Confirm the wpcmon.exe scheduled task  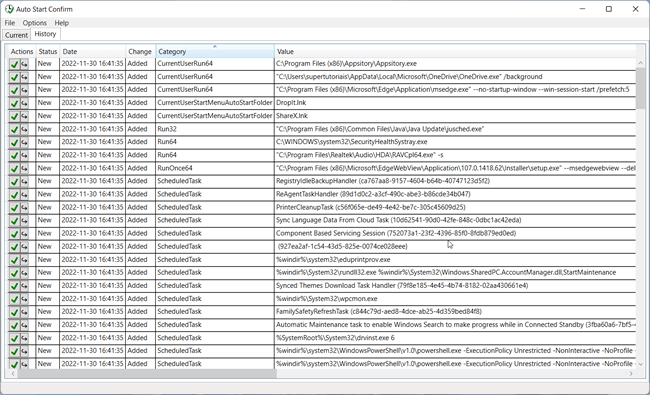15,299
